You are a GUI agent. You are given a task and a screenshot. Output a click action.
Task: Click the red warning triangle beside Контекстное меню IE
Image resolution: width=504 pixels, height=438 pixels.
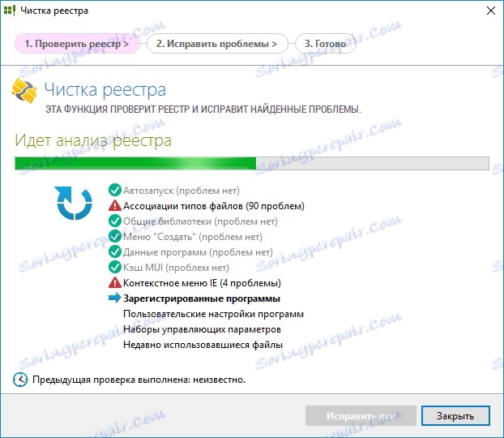point(115,282)
